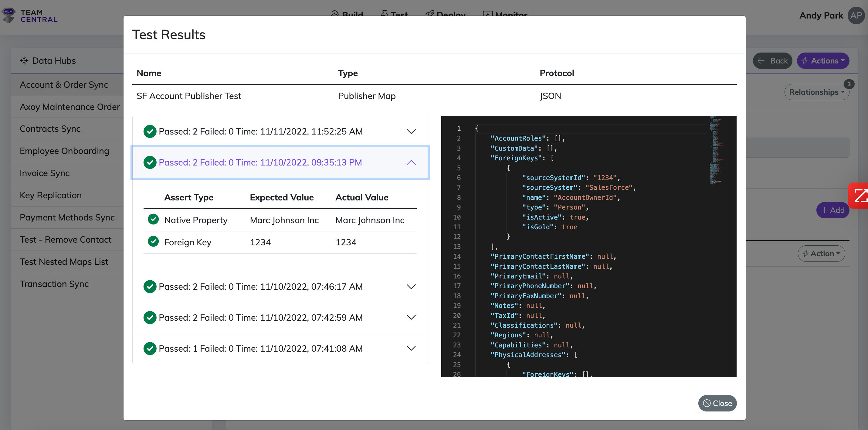The image size is (868, 430).
Task: Expand the 07:42:59 AM result chevron
Action: (x=411, y=317)
